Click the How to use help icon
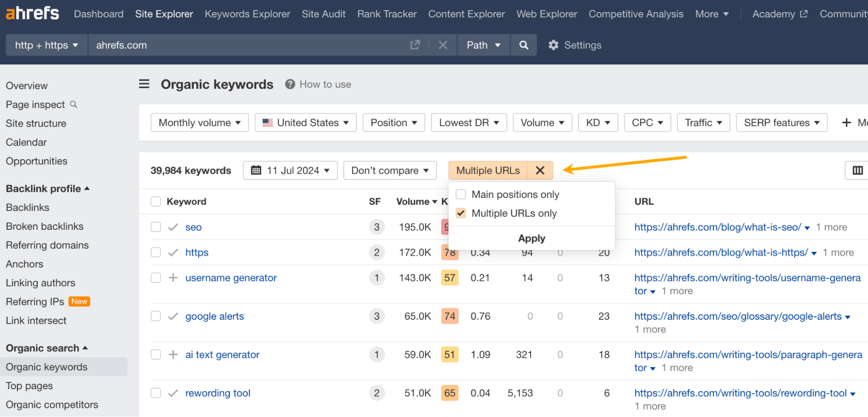868x417 pixels. coord(290,84)
